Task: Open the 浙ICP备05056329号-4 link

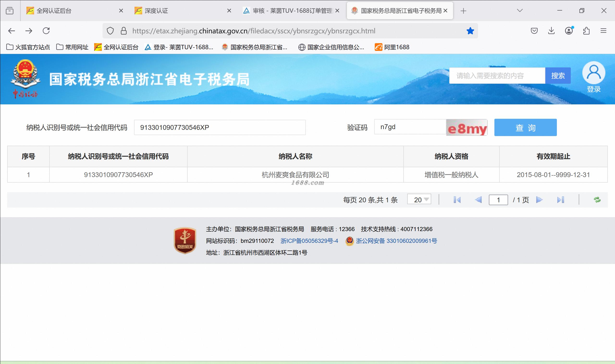Action: click(309, 241)
